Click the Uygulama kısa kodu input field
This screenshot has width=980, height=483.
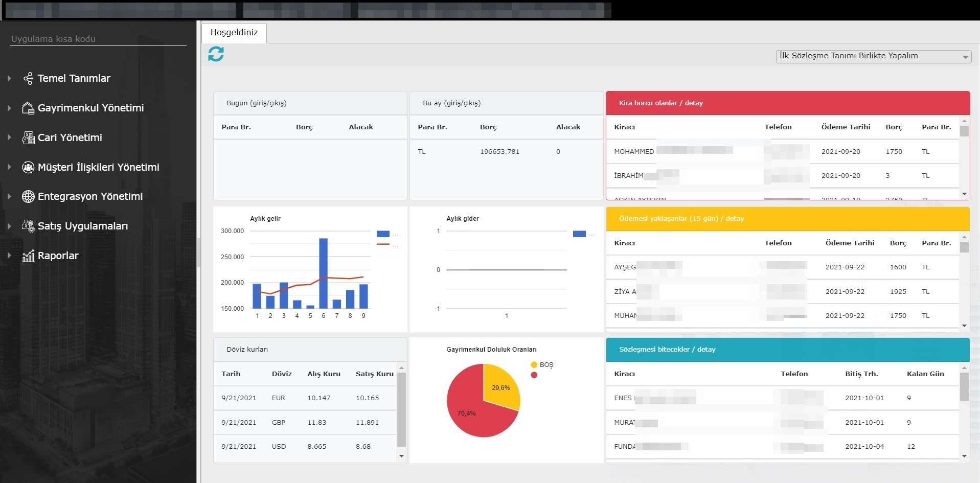[98, 39]
